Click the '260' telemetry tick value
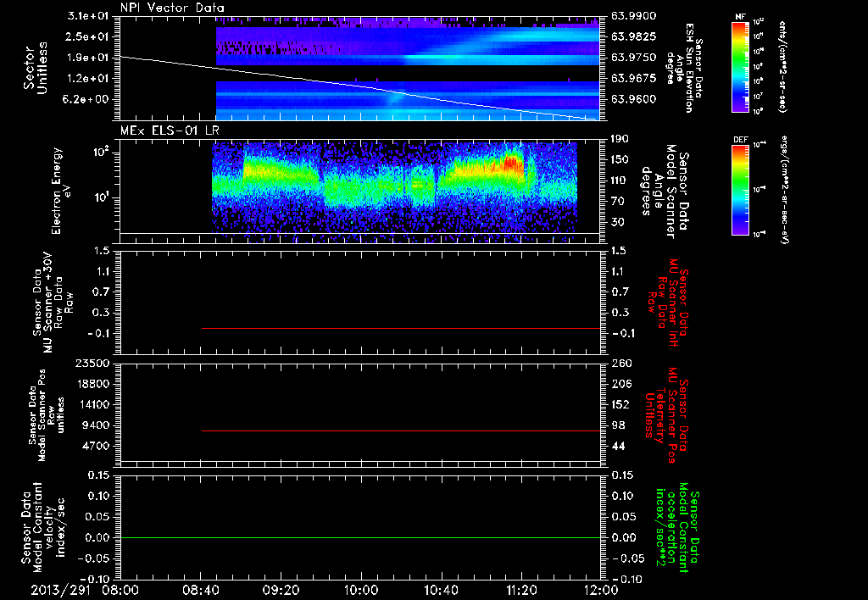Image resolution: width=868 pixels, height=600 pixels. click(x=620, y=363)
